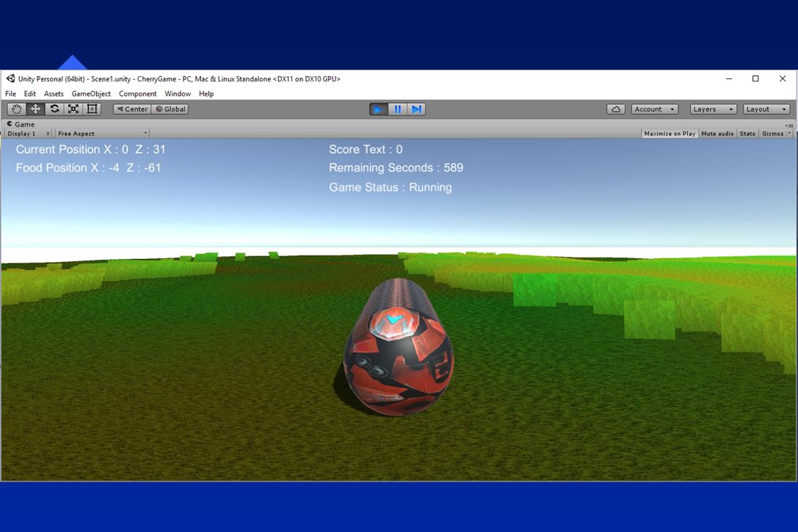This screenshot has width=798, height=532.
Task: Open the File menu
Action: tap(11, 93)
